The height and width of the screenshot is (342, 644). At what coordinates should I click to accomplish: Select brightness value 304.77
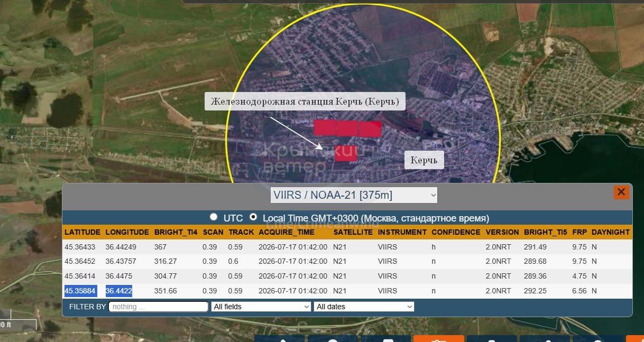point(164,276)
